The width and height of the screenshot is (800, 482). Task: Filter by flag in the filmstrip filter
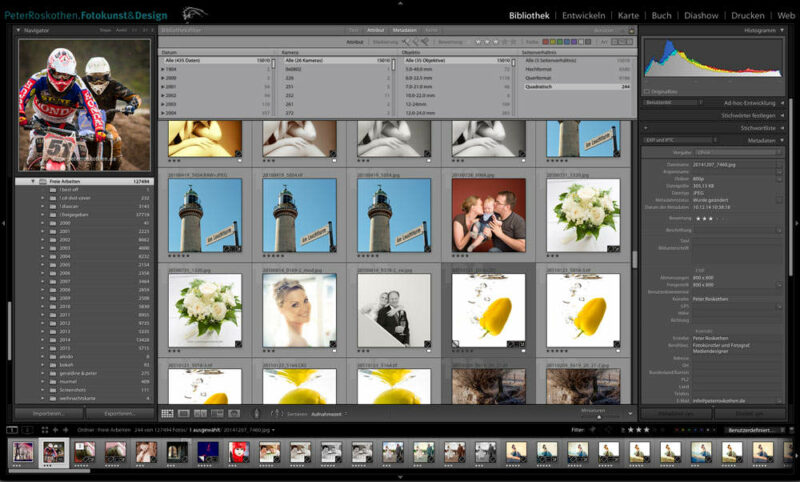(592, 430)
